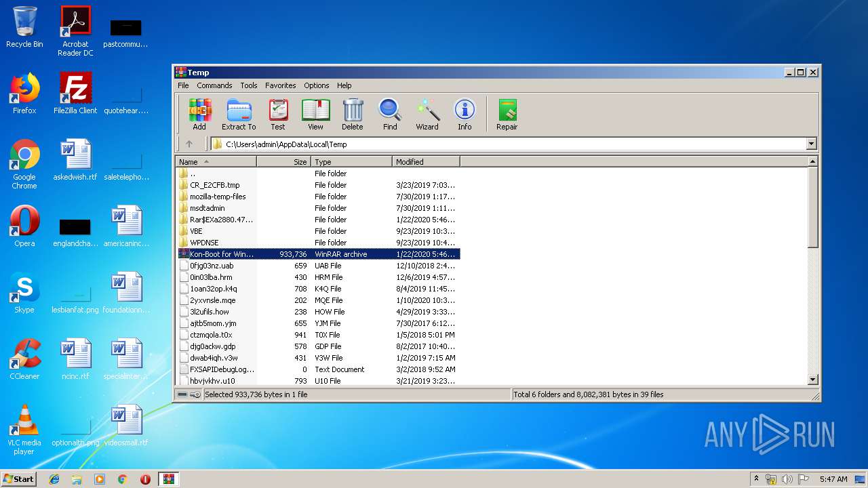Open CCleaner desktop shortcut
868x488 pixels.
coord(24,360)
